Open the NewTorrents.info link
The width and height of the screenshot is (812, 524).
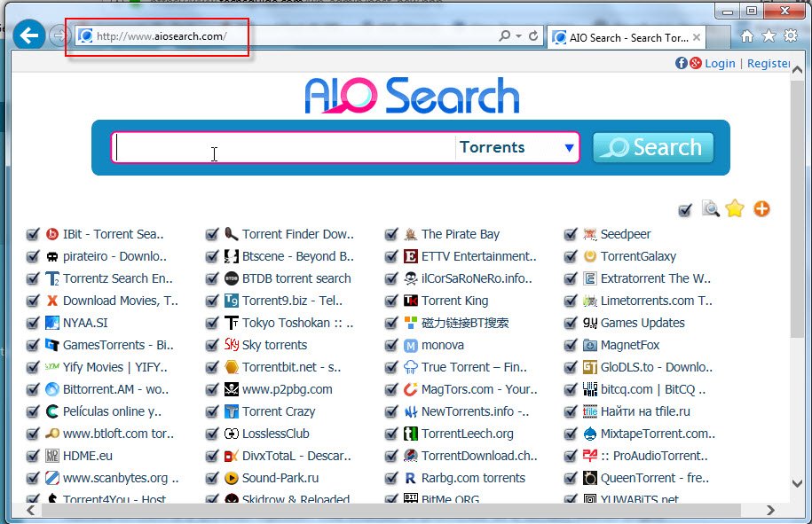pyautogui.click(x=475, y=411)
